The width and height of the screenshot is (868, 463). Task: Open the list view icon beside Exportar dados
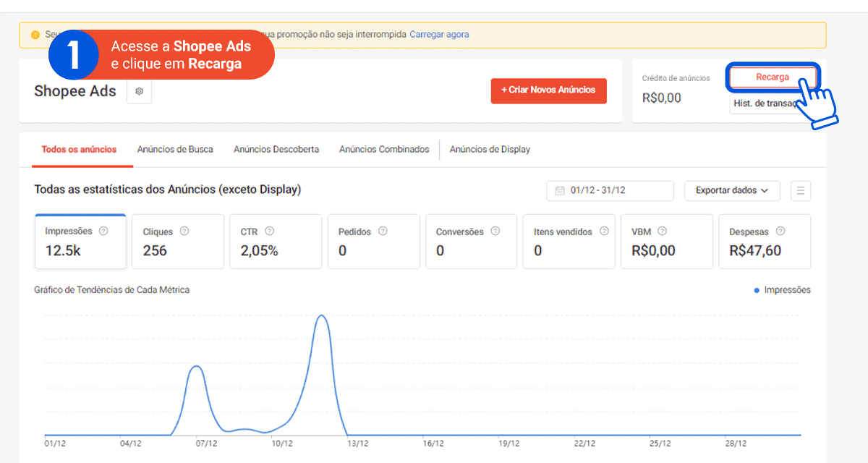click(801, 190)
